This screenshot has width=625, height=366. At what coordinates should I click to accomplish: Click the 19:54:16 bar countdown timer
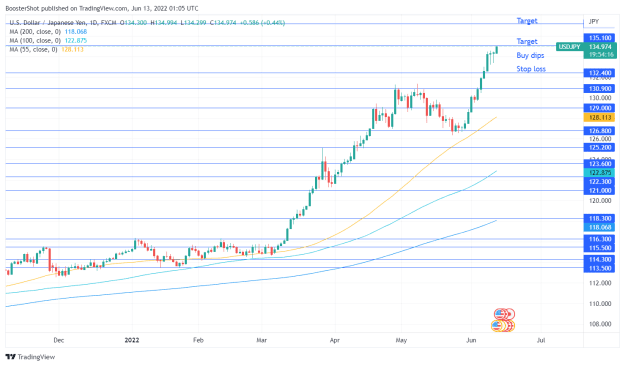point(600,55)
